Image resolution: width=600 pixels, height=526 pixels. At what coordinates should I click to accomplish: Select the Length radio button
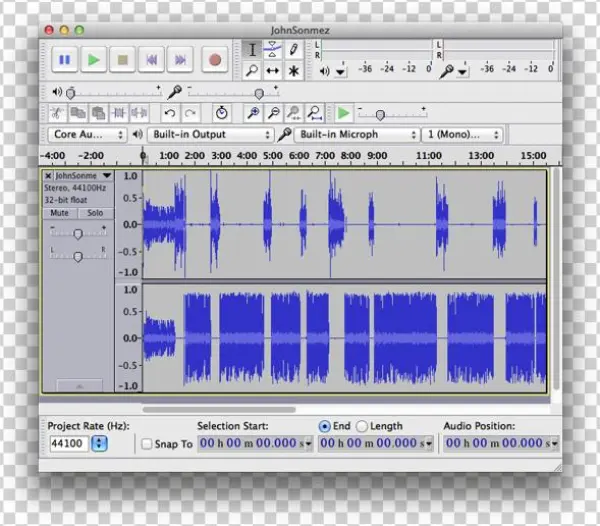click(x=362, y=426)
